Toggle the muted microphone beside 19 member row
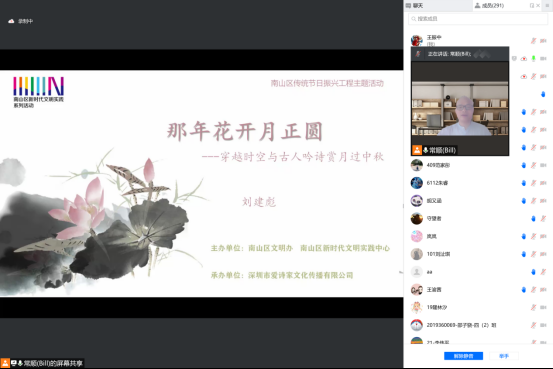The image size is (553, 369). click(534, 307)
